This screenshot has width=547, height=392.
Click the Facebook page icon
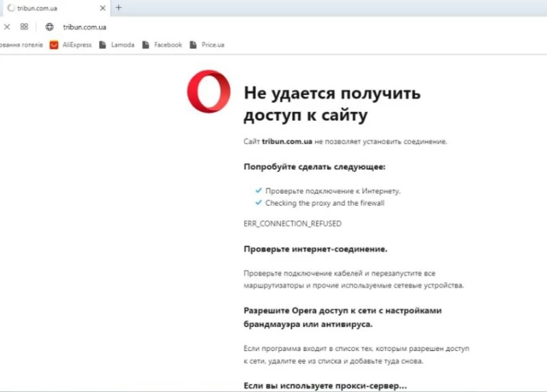(146, 44)
